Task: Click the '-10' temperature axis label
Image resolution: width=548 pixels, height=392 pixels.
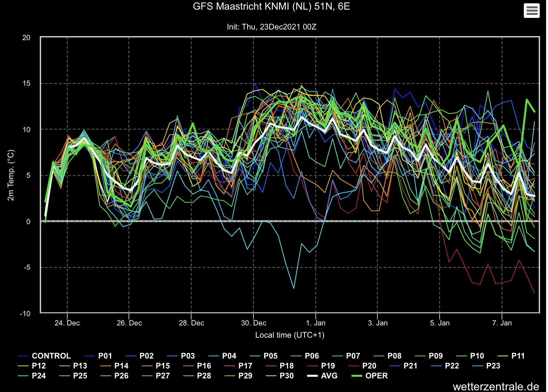Action: (25, 313)
